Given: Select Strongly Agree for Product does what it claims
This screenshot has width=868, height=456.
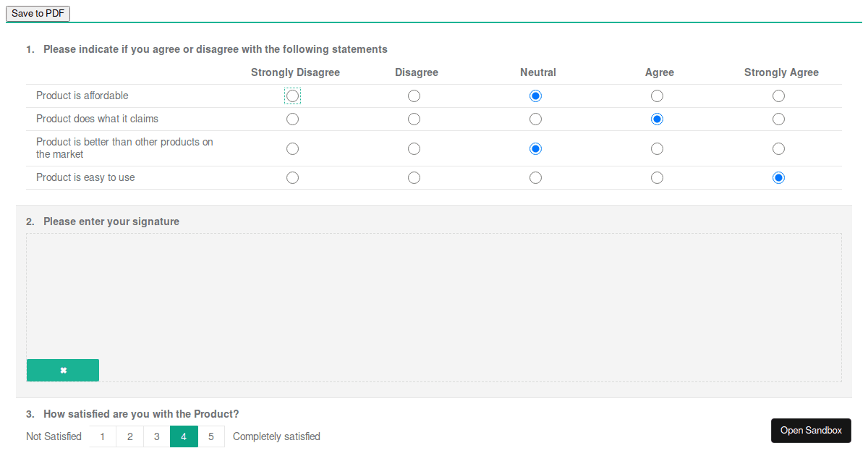Looking at the screenshot, I should click(778, 119).
